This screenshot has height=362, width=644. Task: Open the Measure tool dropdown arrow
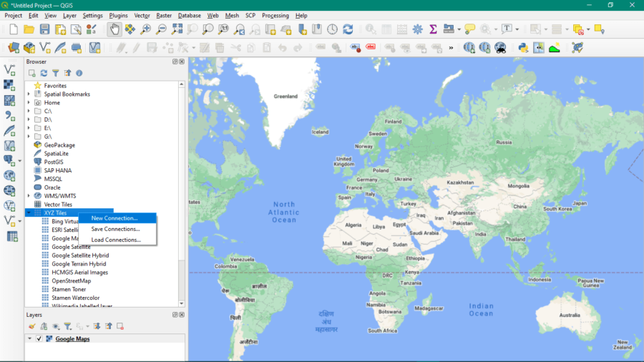[459, 29]
